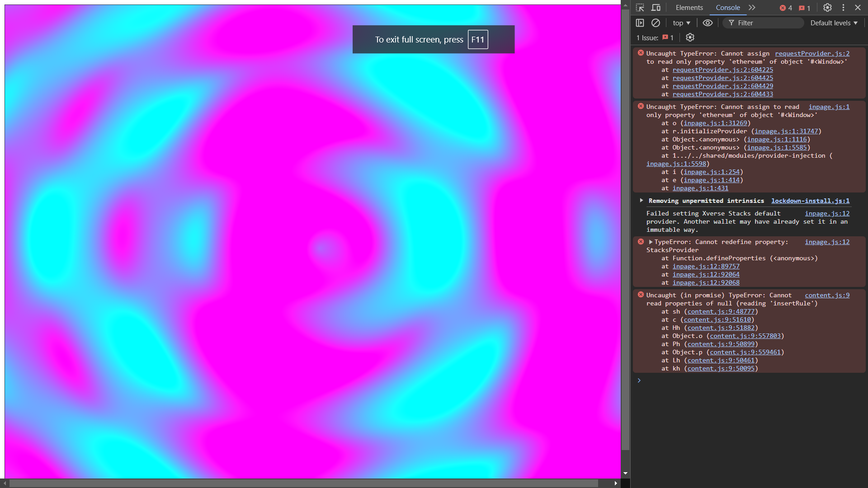Click the funnel icon inside the Filter box
The height and width of the screenshot is (488, 868).
732,23
